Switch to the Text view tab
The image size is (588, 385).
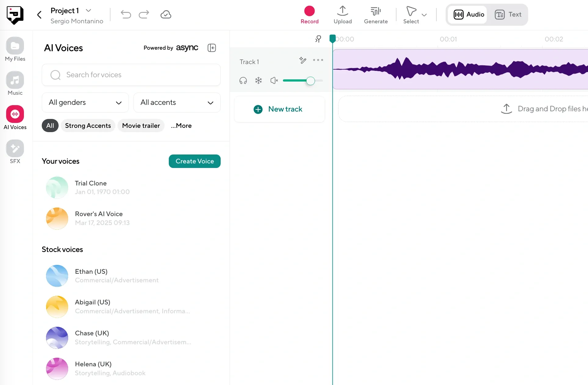pos(508,14)
